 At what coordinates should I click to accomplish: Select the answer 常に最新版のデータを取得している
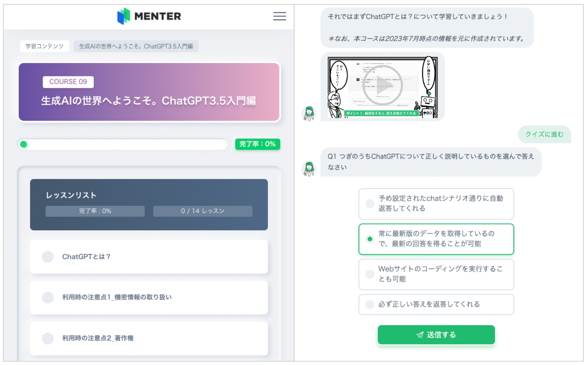(370, 239)
